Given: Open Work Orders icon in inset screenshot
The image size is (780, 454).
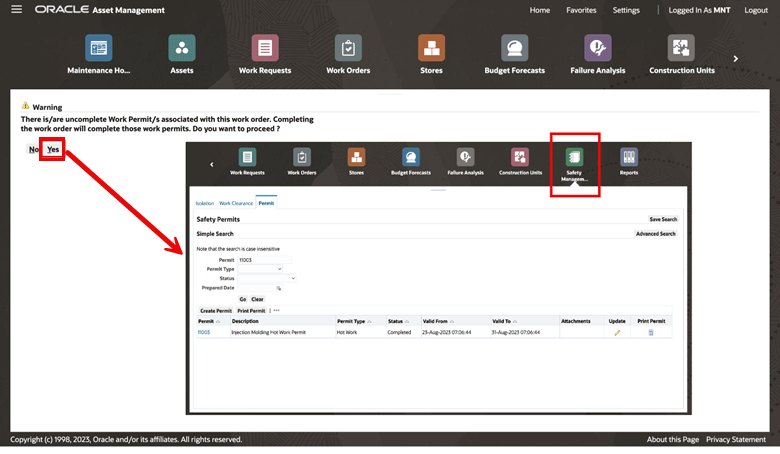Looking at the screenshot, I should click(x=301, y=157).
